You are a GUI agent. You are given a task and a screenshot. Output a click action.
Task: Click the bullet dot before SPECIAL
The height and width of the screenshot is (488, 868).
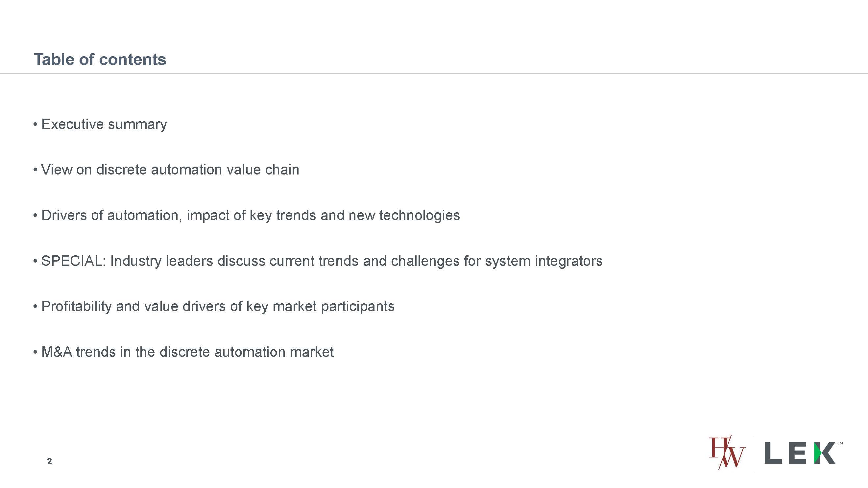coord(36,261)
